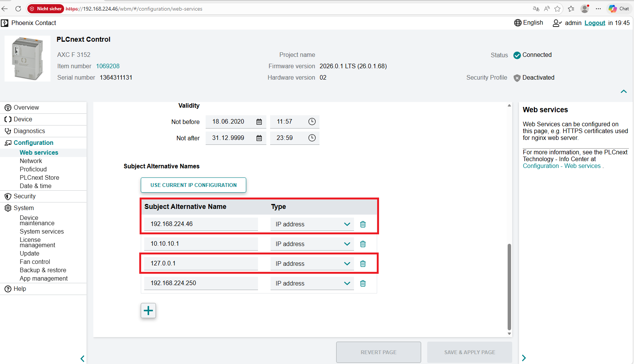Screen dimensions: 634x364
Task: Open the Network configuration menu item
Action: click(31, 161)
